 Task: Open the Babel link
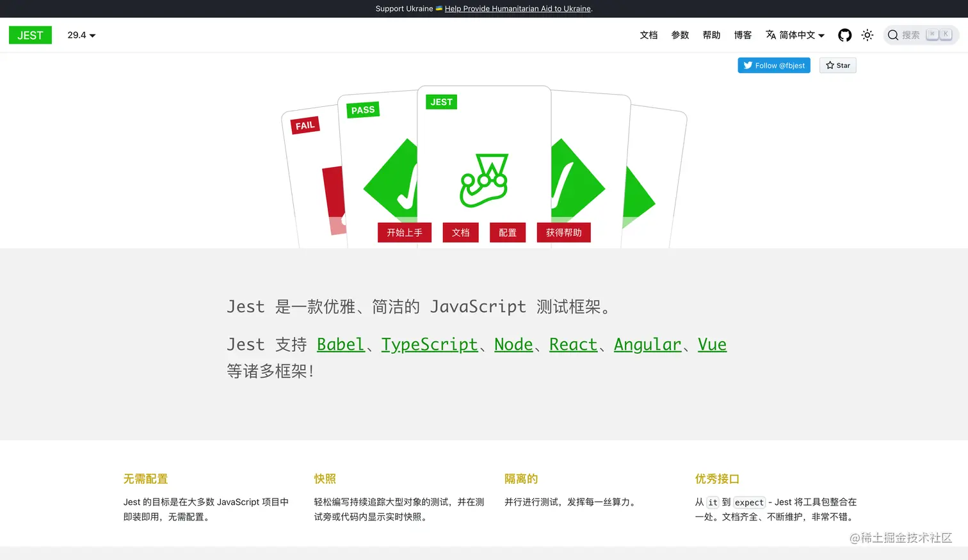coord(341,344)
